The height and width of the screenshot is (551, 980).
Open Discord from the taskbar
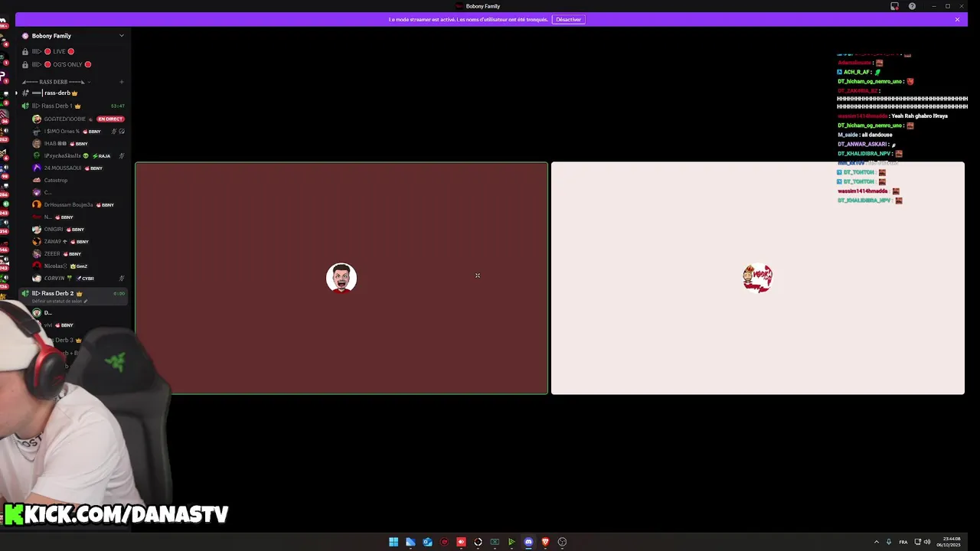pyautogui.click(x=528, y=542)
